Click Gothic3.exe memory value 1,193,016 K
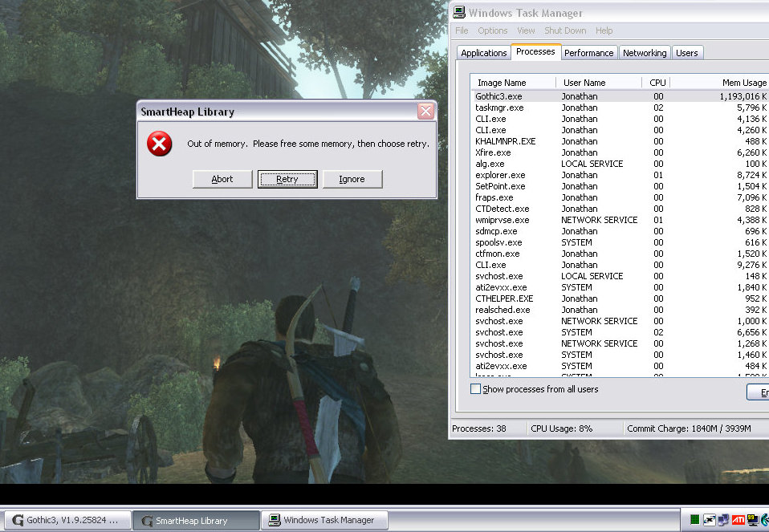The image size is (769, 532). pos(743,96)
